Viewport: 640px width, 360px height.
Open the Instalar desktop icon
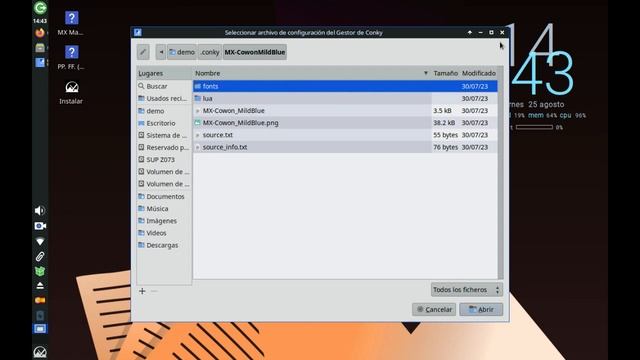[71, 93]
